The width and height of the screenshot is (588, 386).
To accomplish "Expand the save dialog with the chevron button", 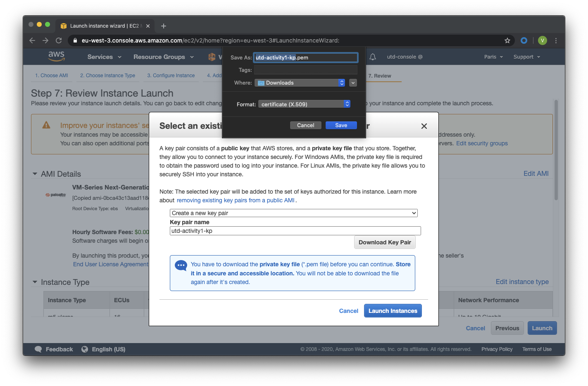I will pyautogui.click(x=353, y=83).
